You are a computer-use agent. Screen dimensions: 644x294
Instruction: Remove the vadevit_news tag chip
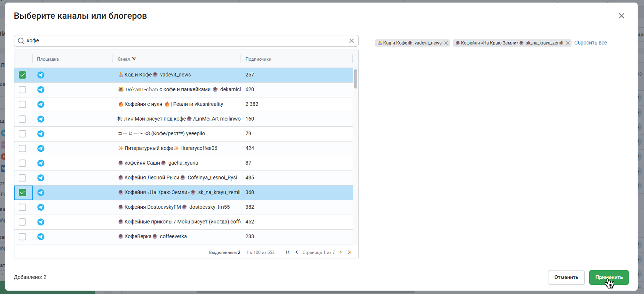pyautogui.click(x=446, y=43)
